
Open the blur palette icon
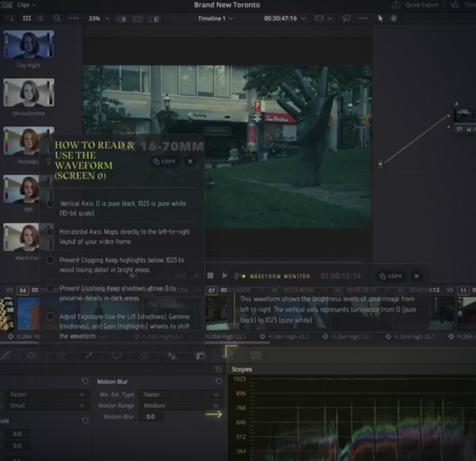172,356
